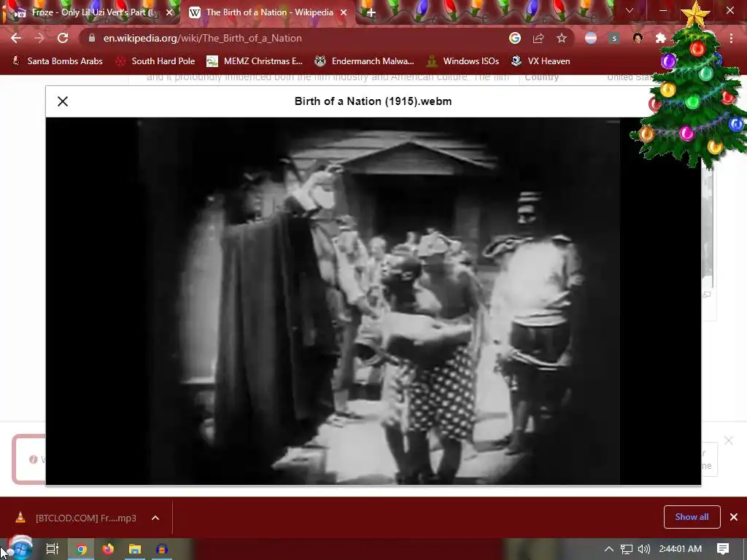Bookmark this page with the star icon

tap(562, 38)
